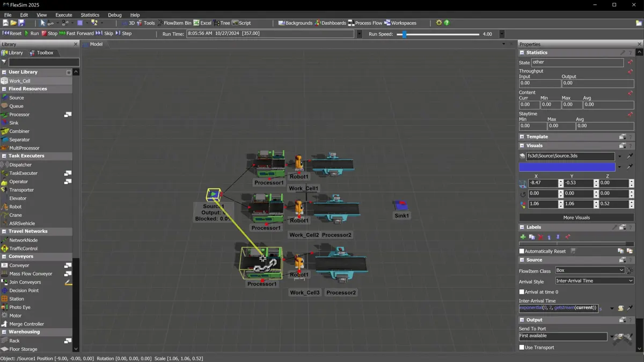Viewport: 644px width, 362px height.
Task: Click the Labels table horizontal scrollbar
Action: (x=576, y=244)
